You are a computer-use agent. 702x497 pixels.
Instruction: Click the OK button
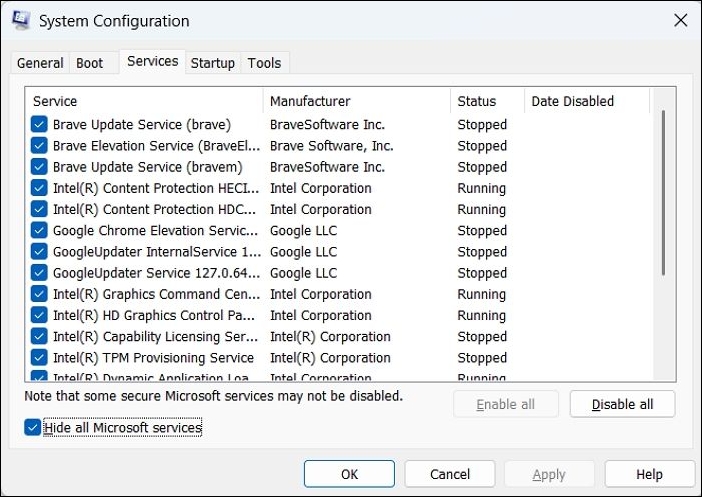(349, 474)
